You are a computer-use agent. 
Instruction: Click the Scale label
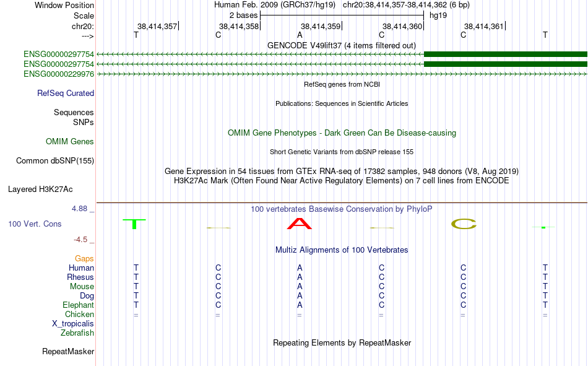point(84,15)
